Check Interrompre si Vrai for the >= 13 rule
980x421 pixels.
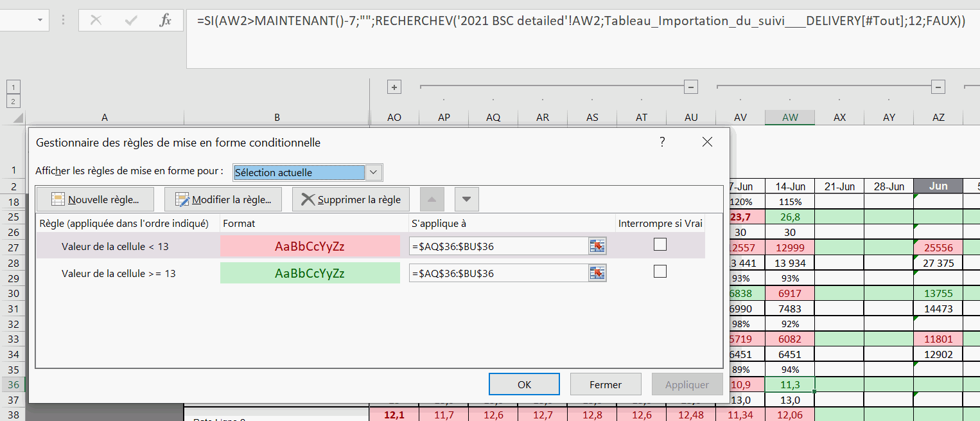(660, 272)
